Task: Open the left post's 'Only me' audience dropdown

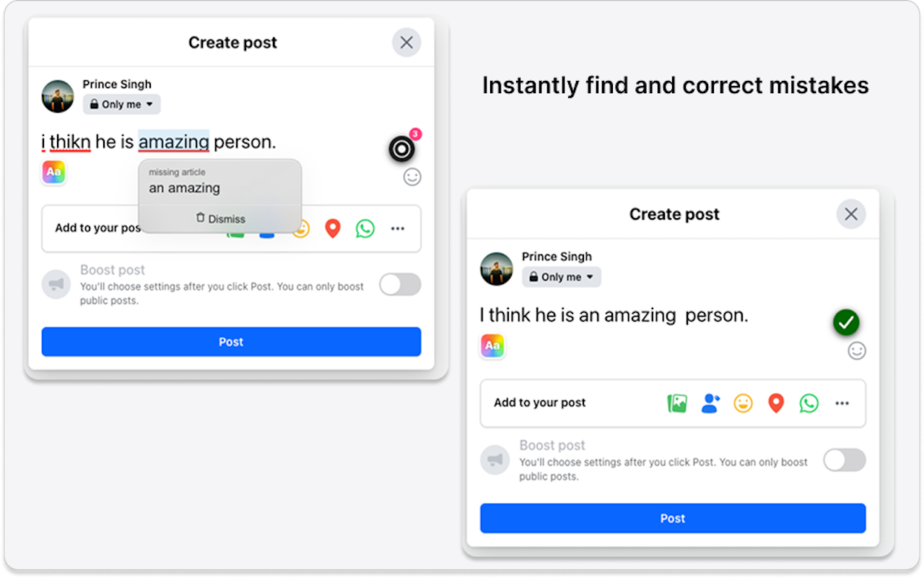Action: click(x=121, y=105)
